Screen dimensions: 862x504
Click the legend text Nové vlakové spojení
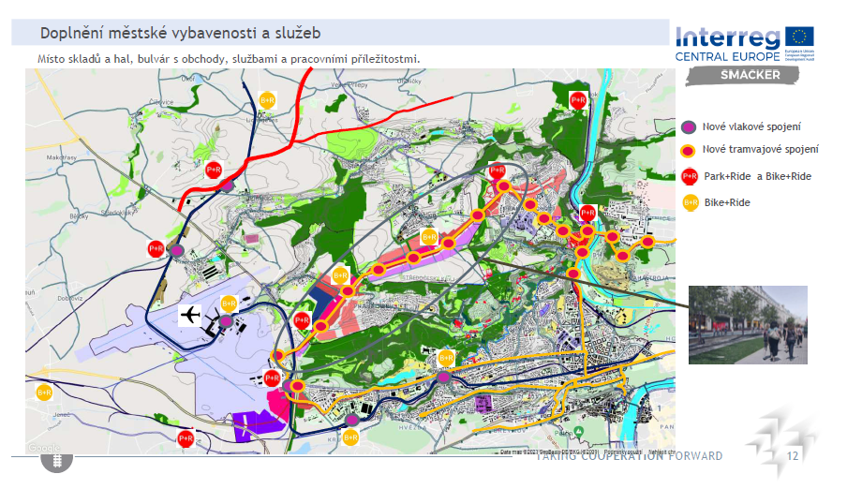coord(751,127)
